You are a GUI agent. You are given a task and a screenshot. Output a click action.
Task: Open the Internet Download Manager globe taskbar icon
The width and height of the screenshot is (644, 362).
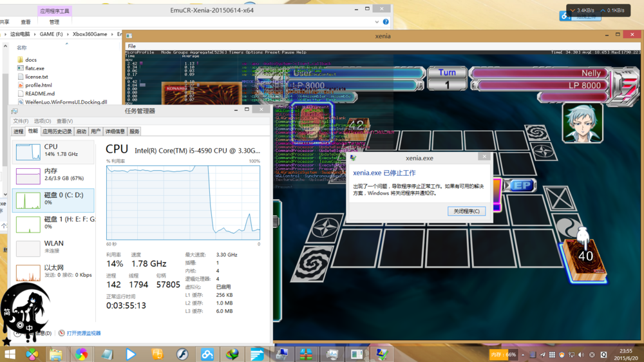232,354
